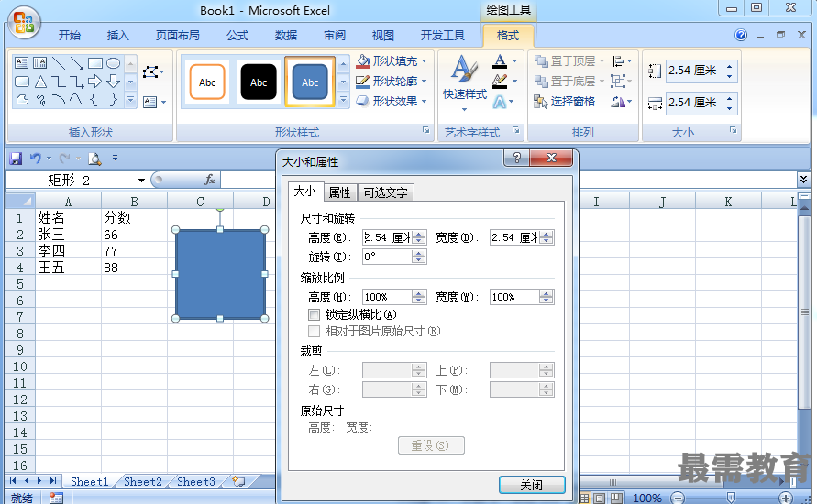Select the right block arrow shape
The width and height of the screenshot is (817, 504).
(94, 82)
